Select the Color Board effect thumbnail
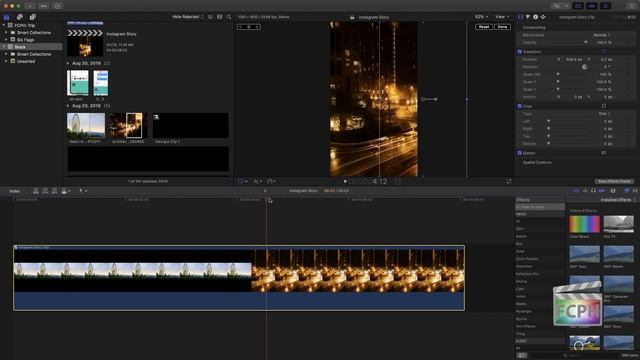The image size is (640, 360). pos(584,224)
